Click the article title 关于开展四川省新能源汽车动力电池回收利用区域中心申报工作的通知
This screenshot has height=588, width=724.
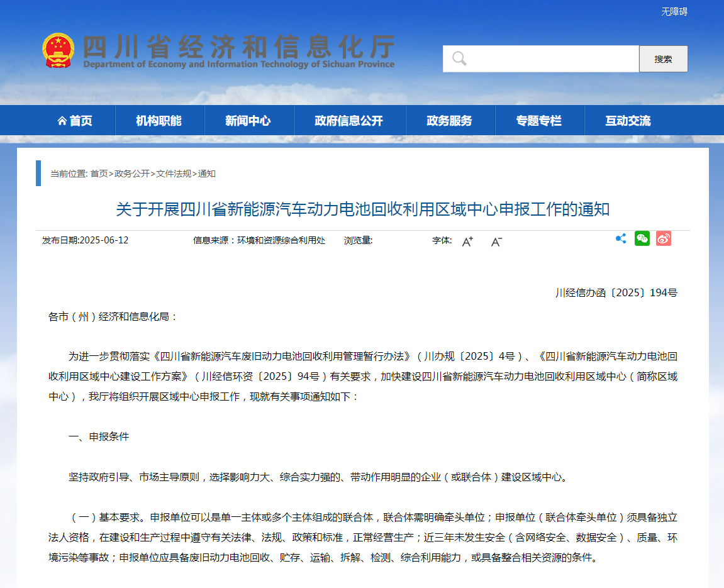coord(362,209)
